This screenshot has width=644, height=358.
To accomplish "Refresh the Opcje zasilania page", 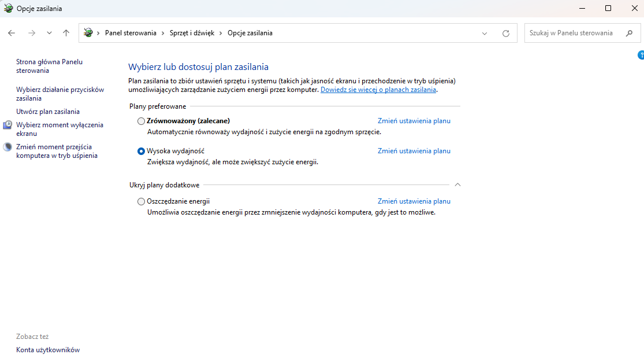I will [x=506, y=34].
